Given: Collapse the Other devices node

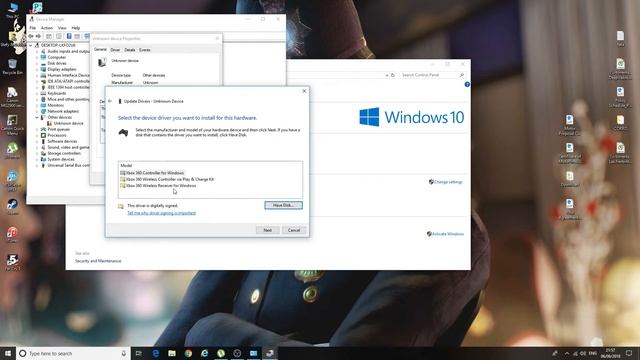Looking at the screenshot, I should point(37,118).
